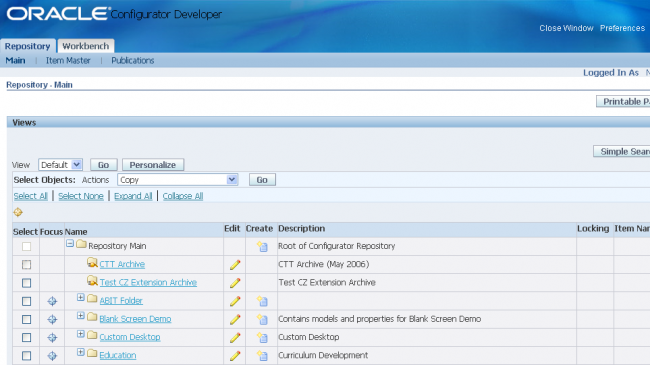Create object in Education row

[262, 356]
